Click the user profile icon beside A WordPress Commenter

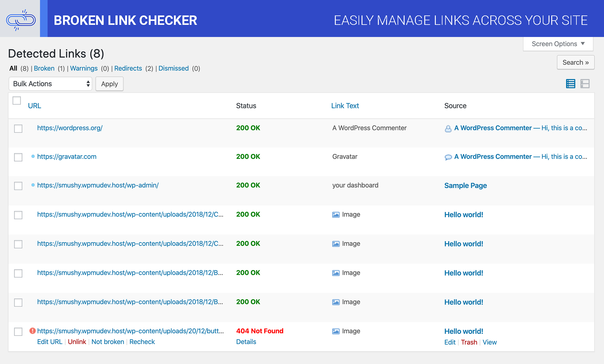click(448, 129)
